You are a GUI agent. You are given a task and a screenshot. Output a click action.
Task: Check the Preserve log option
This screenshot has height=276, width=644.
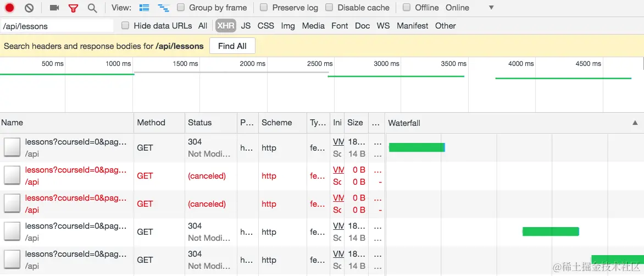tap(264, 8)
